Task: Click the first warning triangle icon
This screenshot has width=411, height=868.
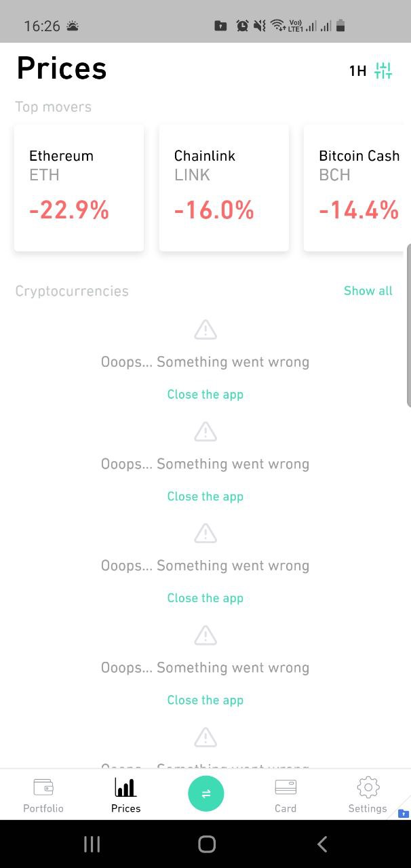Action: 206,330
